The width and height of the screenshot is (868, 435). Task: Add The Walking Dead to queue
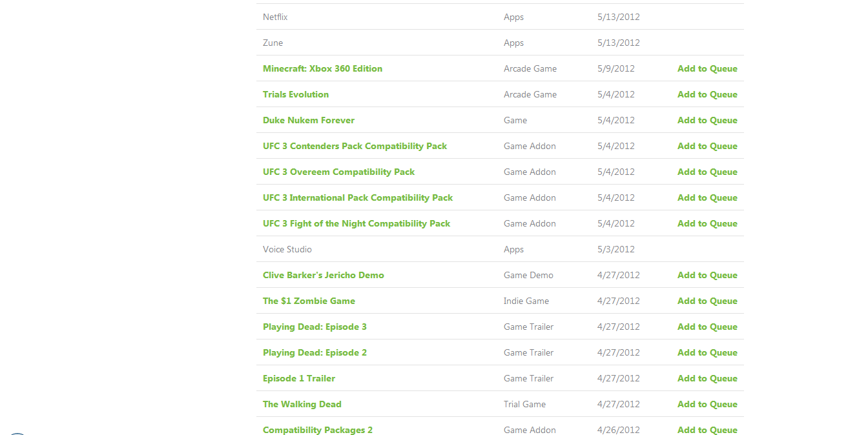[707, 404]
